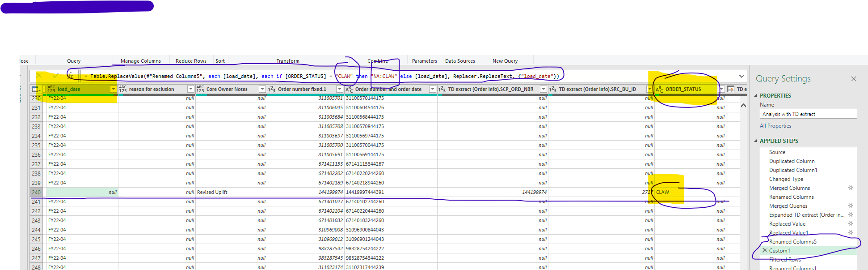Image resolution: width=868 pixels, height=270 pixels.
Task: Open settings gear for Merged Columns step
Action: click(851, 188)
